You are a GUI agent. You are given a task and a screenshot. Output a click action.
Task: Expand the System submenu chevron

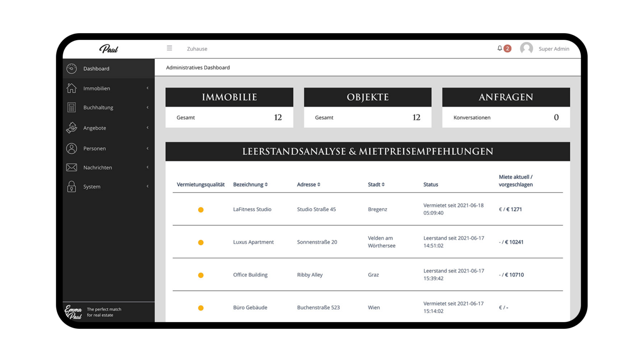(x=148, y=186)
